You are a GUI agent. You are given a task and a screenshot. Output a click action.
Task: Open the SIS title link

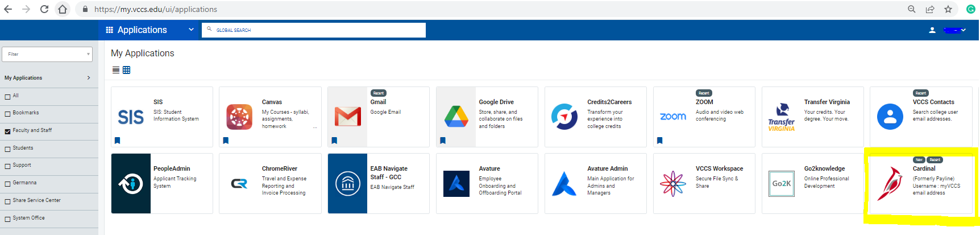point(158,102)
